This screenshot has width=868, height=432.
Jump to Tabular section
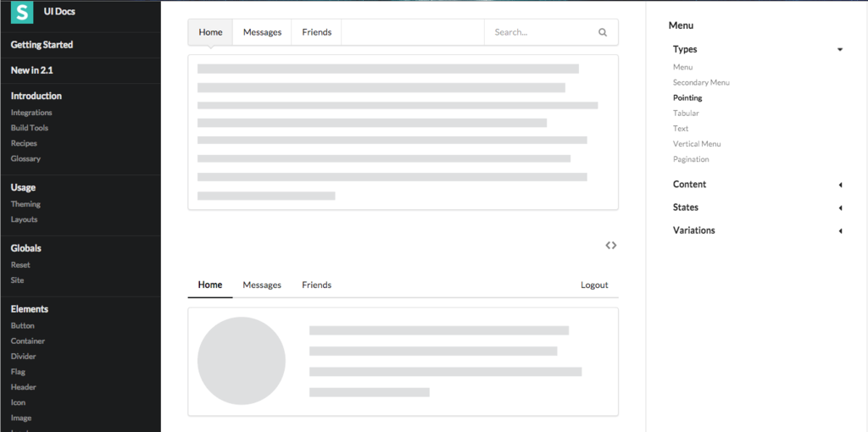[686, 114]
